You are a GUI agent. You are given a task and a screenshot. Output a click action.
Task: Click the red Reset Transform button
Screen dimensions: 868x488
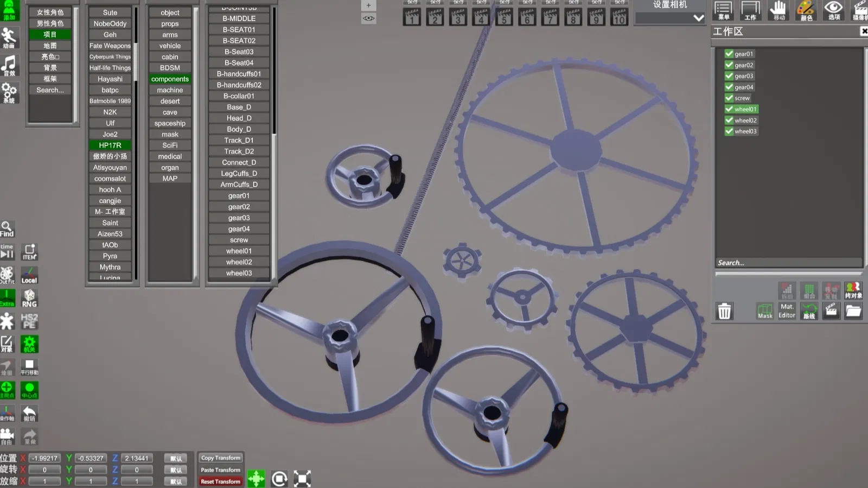(220, 481)
